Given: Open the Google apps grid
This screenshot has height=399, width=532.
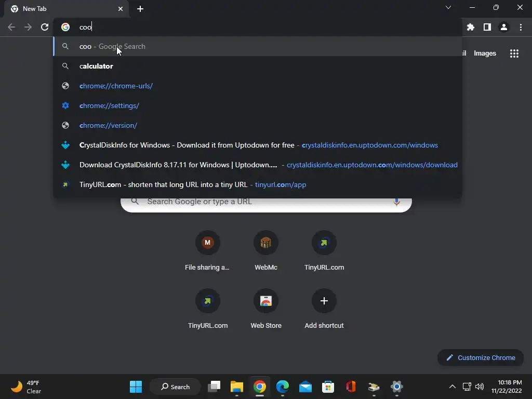Looking at the screenshot, I should click(x=514, y=54).
